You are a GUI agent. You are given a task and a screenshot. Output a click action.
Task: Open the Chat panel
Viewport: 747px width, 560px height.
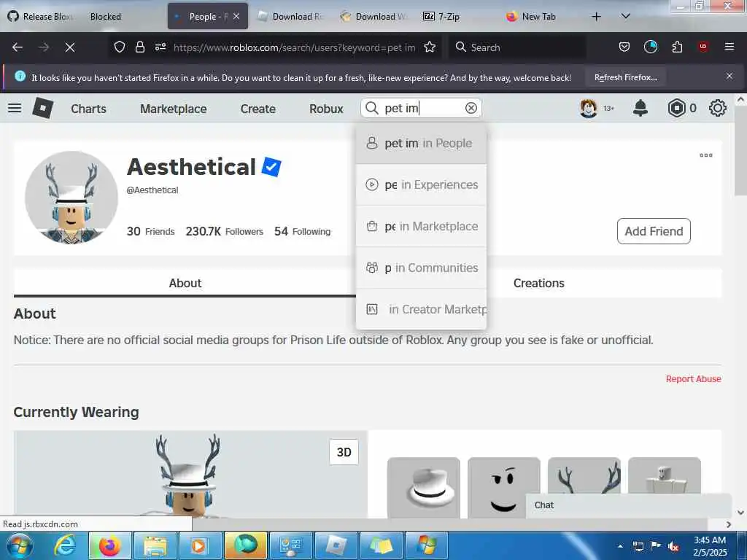click(x=629, y=505)
